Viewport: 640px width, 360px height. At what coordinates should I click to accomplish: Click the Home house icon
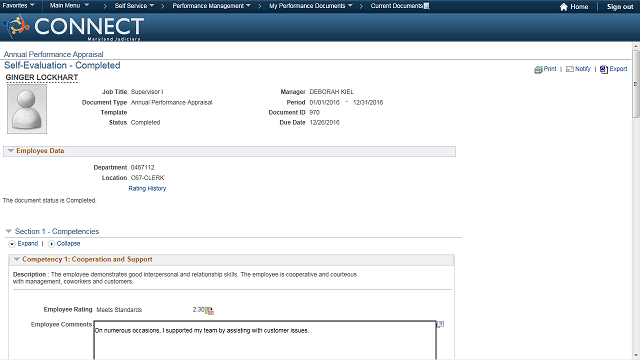[564, 7]
